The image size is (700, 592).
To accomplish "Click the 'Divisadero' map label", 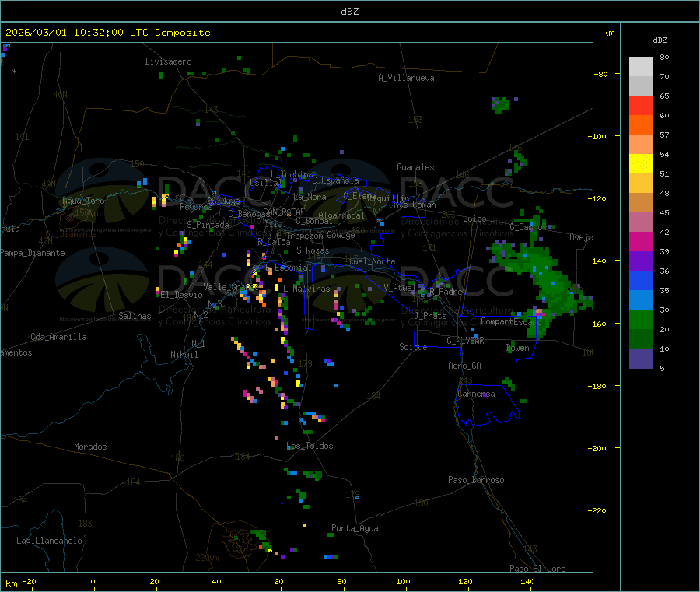I will pos(168,61).
